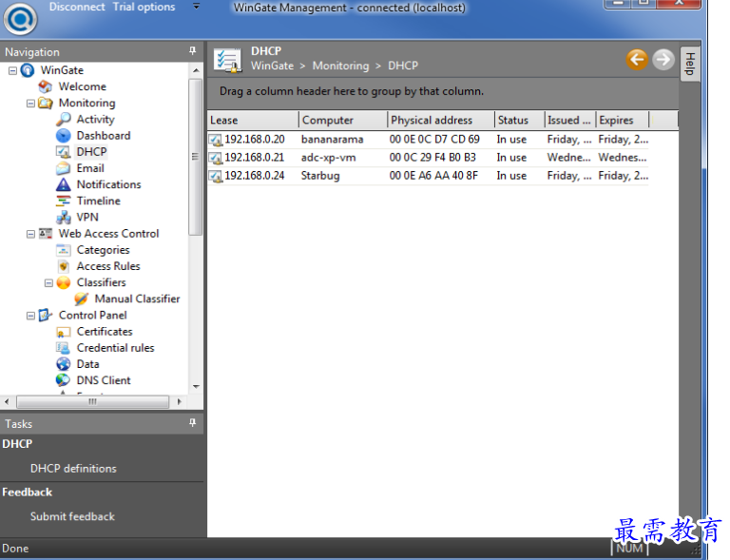Screen dimensions: 730x560
Task: Toggle the Tasks panel pushpin
Action: coord(193,423)
